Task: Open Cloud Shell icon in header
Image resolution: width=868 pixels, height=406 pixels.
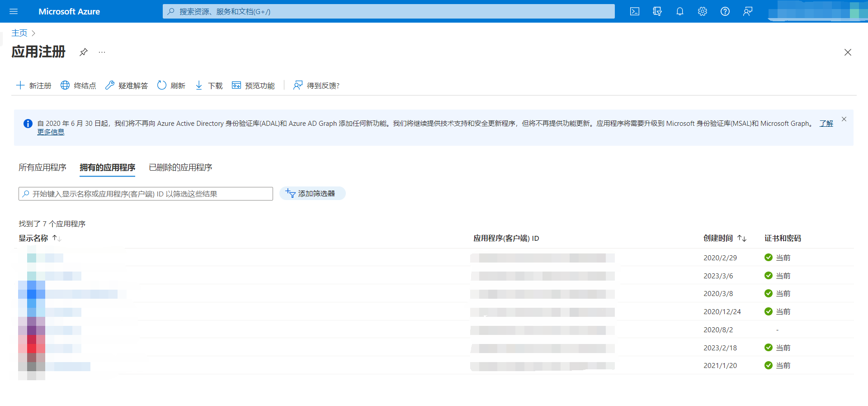Action: point(635,11)
